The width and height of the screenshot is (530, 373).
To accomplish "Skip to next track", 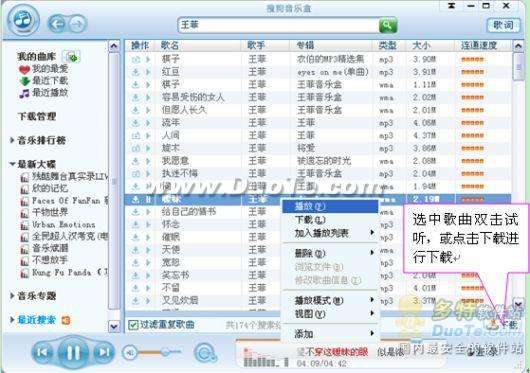I will click(x=103, y=352).
